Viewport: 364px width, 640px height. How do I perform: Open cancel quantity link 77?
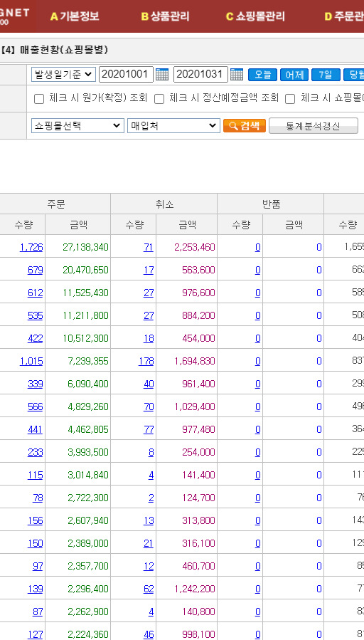149,430
